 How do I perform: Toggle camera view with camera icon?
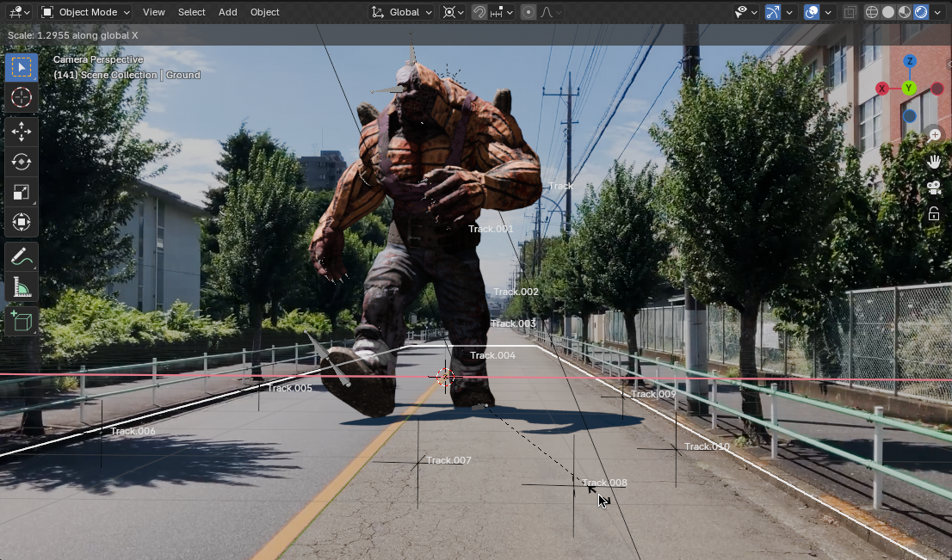(934, 188)
